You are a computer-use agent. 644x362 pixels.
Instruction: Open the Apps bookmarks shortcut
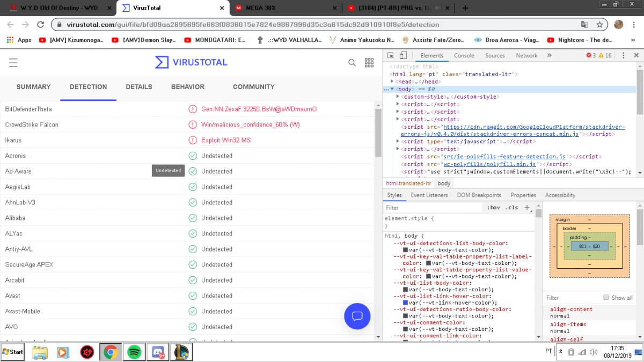(19, 40)
